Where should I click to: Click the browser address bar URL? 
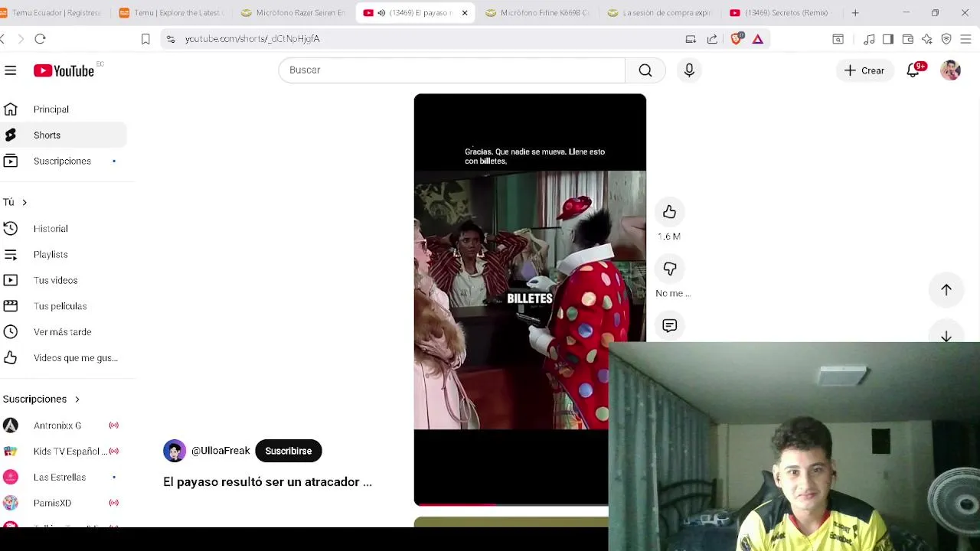[x=253, y=39]
